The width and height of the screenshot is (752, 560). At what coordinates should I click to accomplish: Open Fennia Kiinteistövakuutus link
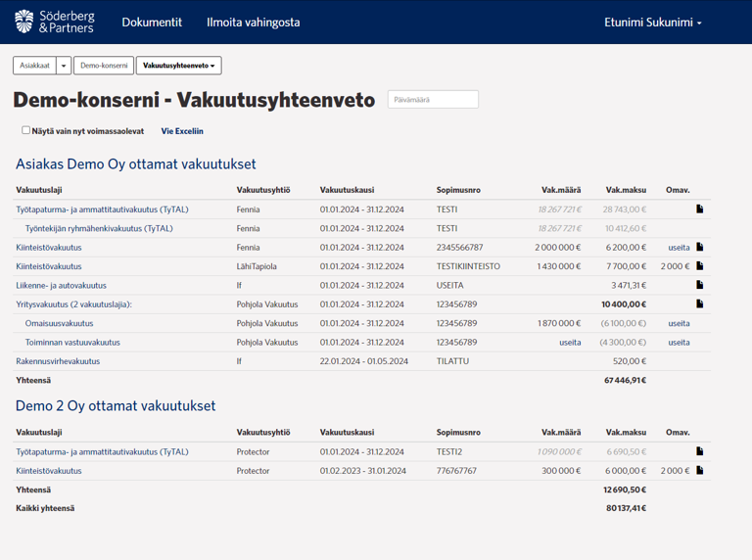[x=49, y=248]
